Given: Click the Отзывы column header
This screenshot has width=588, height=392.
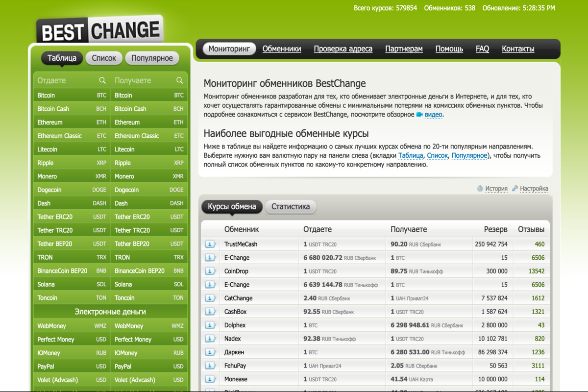Looking at the screenshot, I should pyautogui.click(x=531, y=229).
